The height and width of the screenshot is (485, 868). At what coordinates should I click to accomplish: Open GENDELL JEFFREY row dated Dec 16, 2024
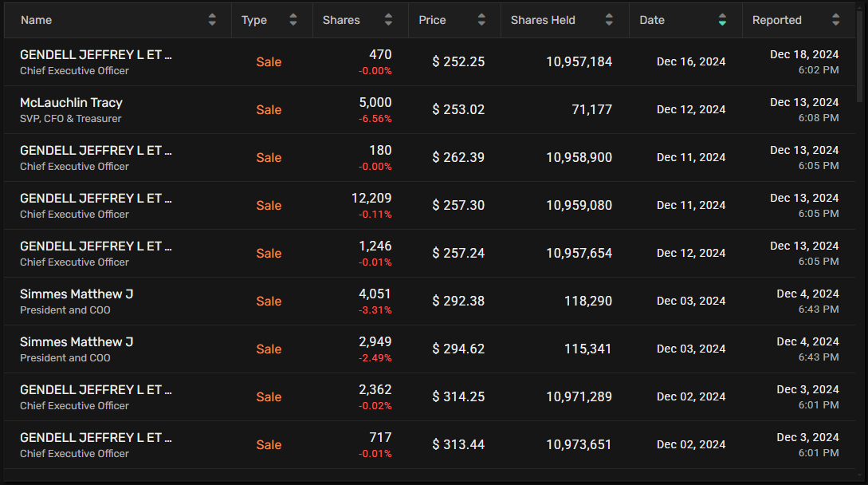point(430,62)
